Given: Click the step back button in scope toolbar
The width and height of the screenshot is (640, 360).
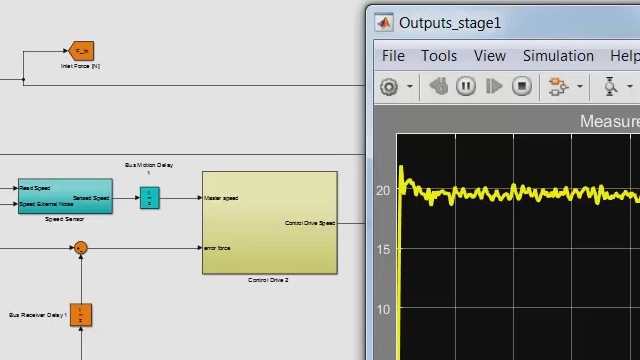Looking at the screenshot, I should point(439,86).
